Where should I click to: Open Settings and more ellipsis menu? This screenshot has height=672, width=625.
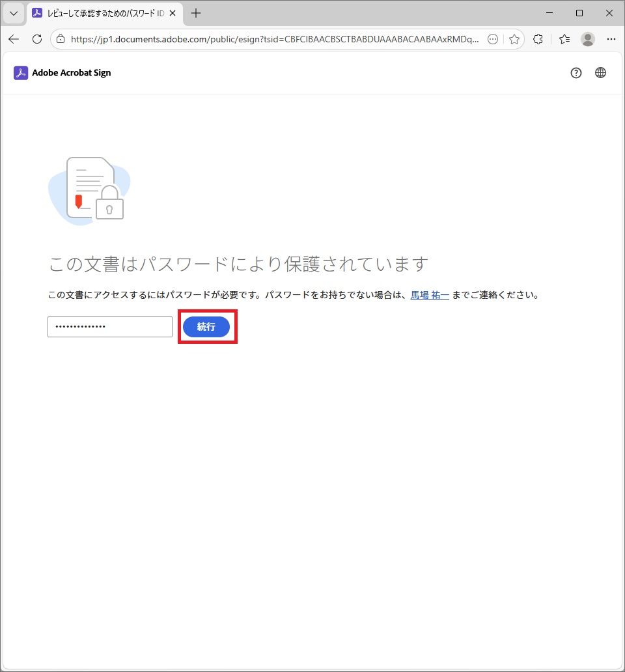click(x=611, y=39)
